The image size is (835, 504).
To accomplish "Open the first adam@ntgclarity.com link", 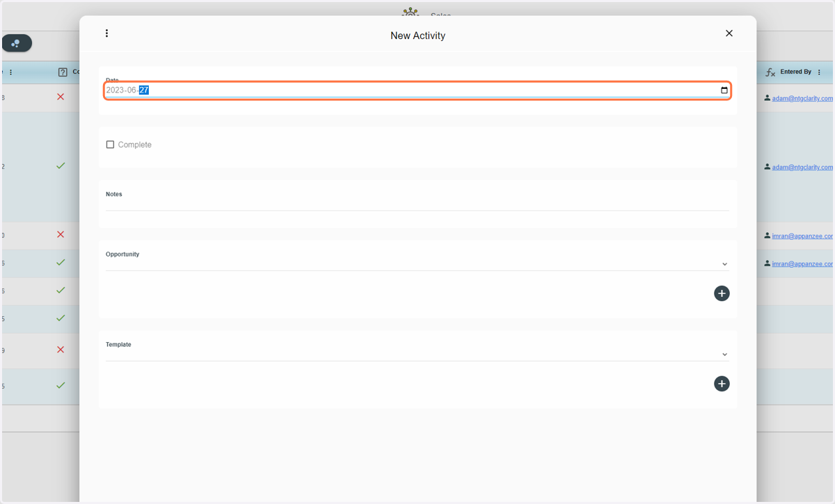I will (802, 98).
